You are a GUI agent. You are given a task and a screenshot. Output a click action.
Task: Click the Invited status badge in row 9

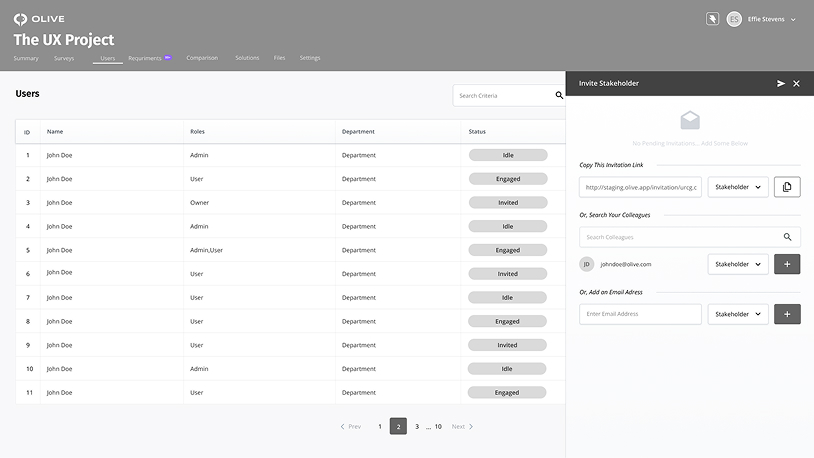507,345
